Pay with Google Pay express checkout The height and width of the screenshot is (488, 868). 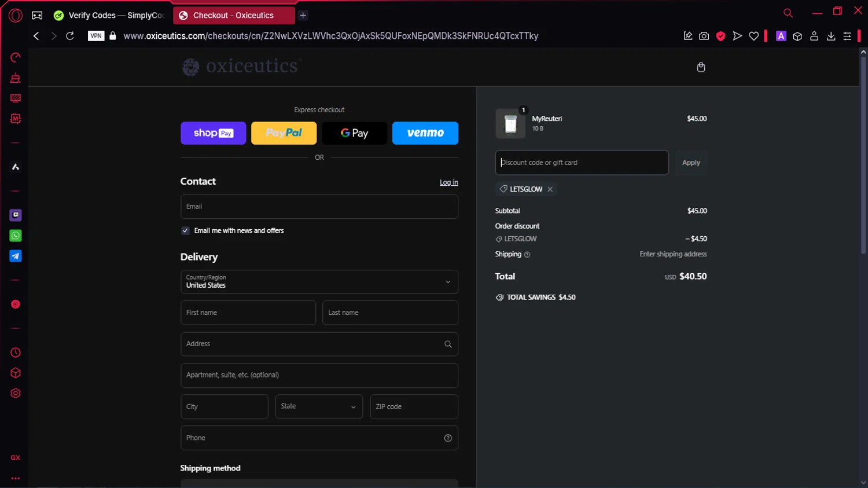354,133
